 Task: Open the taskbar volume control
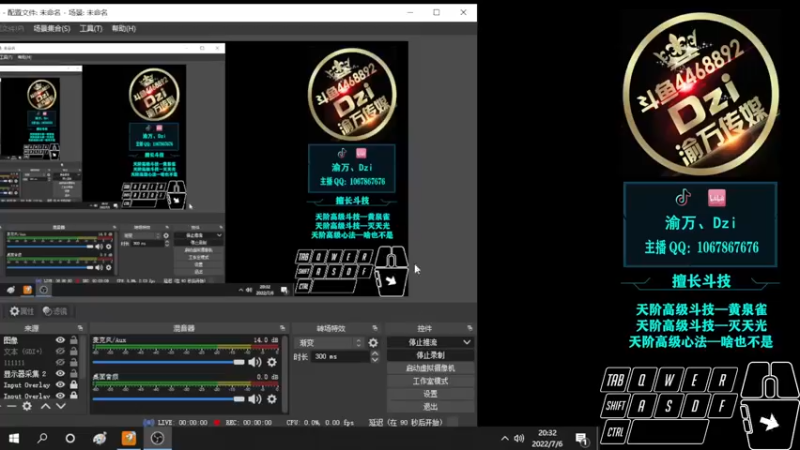tap(519, 438)
